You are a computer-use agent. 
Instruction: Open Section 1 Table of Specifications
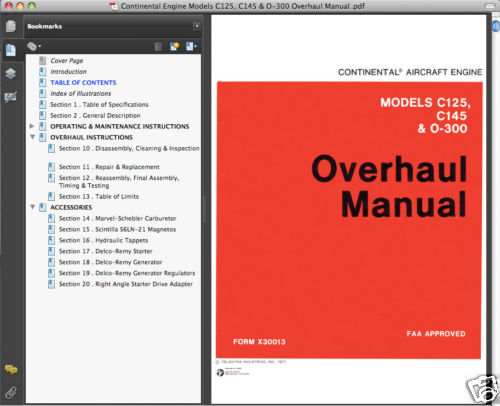pyautogui.click(x=99, y=105)
